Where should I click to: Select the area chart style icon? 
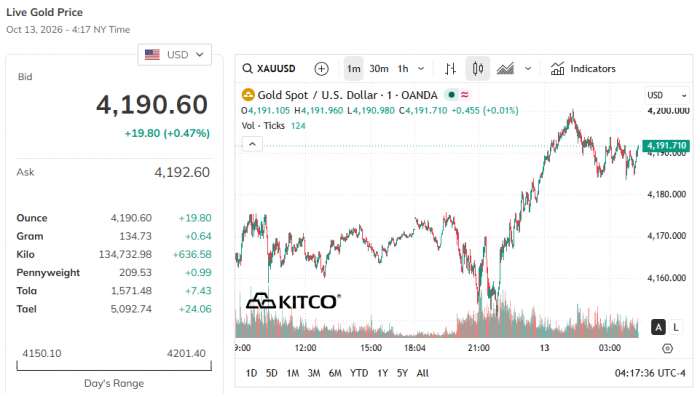coord(505,69)
